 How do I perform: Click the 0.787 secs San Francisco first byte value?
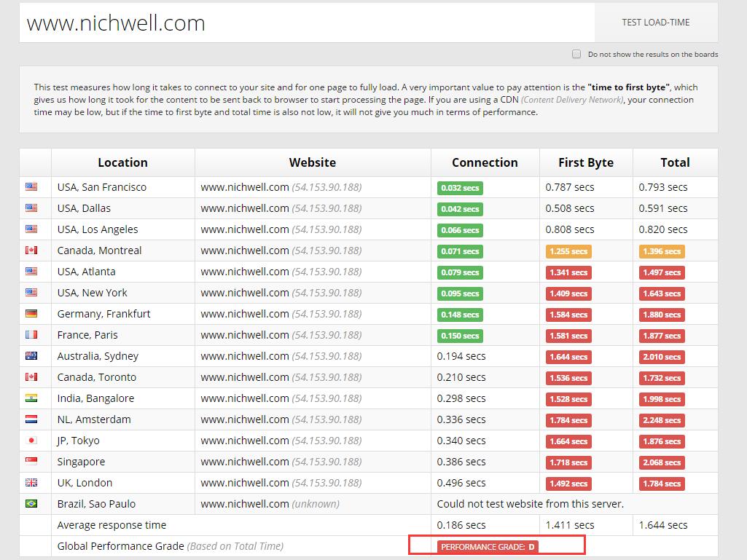pos(570,187)
